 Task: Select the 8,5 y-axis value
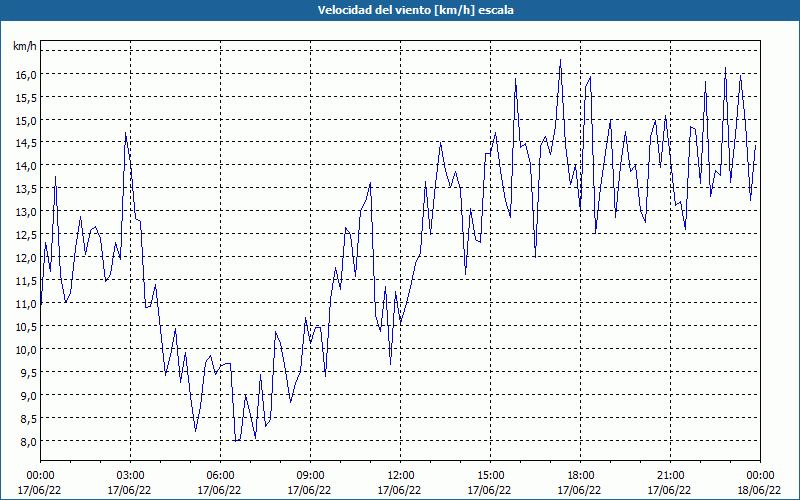(28, 418)
